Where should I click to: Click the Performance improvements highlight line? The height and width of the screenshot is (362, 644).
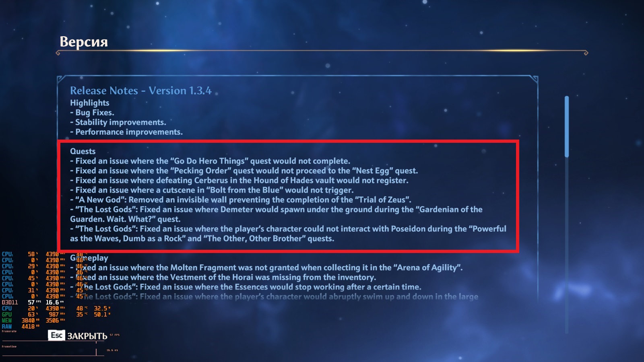pos(126,132)
